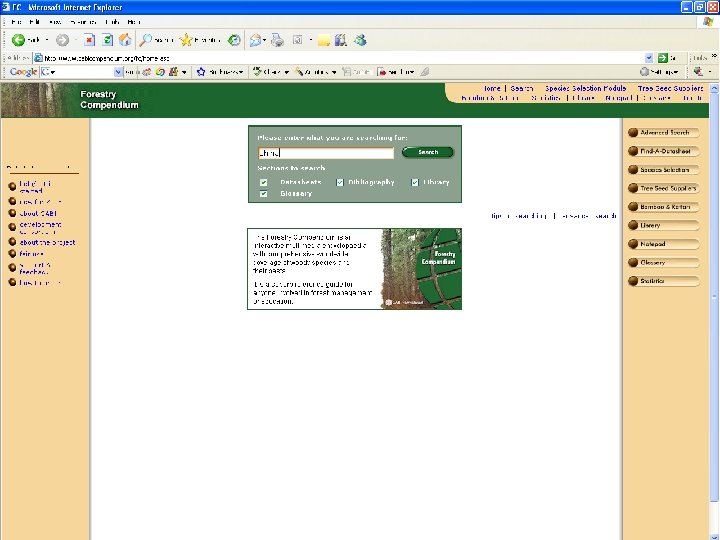This screenshot has width=720, height=540.
Task: Toggle the Datasheets checkbox
Action: coord(264,183)
